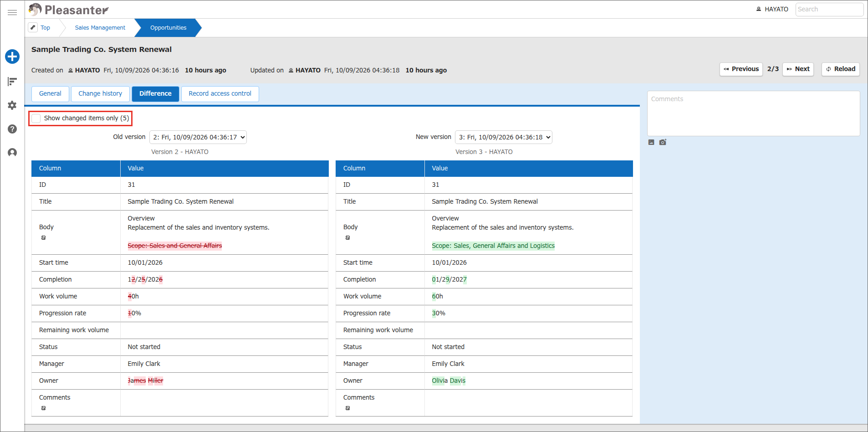This screenshot has height=432, width=868.
Task: Click the up-level icon beside Top
Action: pyautogui.click(x=33, y=27)
